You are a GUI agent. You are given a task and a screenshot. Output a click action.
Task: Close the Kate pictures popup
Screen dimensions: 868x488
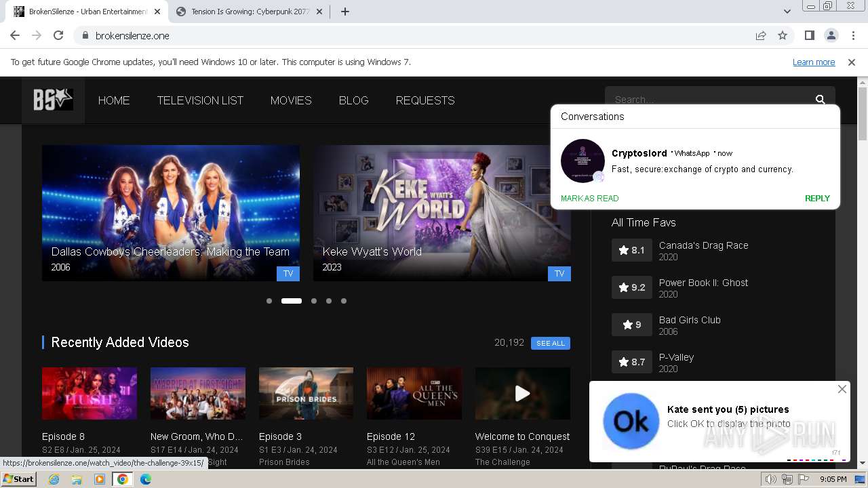[842, 389]
